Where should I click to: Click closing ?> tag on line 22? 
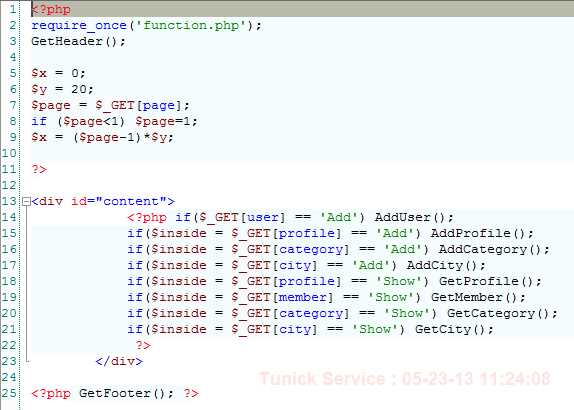pos(143,346)
